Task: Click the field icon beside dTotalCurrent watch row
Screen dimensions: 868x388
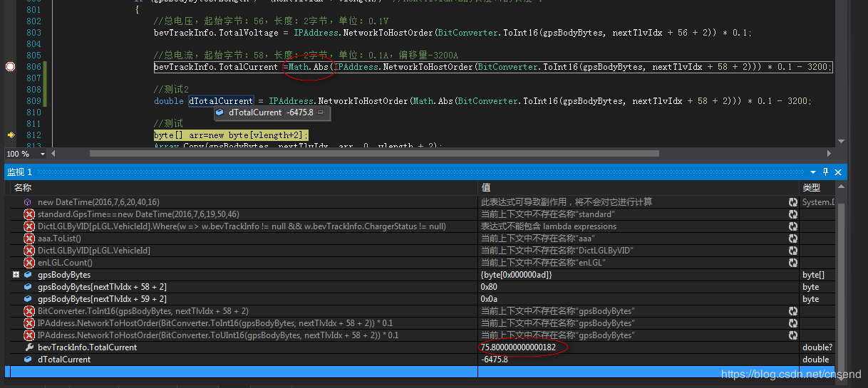Action: click(x=29, y=360)
